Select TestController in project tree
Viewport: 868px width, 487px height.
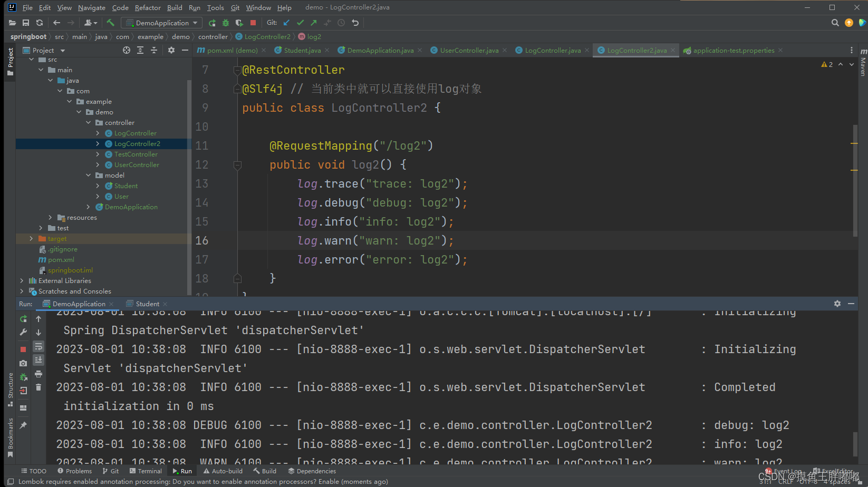[x=136, y=154]
